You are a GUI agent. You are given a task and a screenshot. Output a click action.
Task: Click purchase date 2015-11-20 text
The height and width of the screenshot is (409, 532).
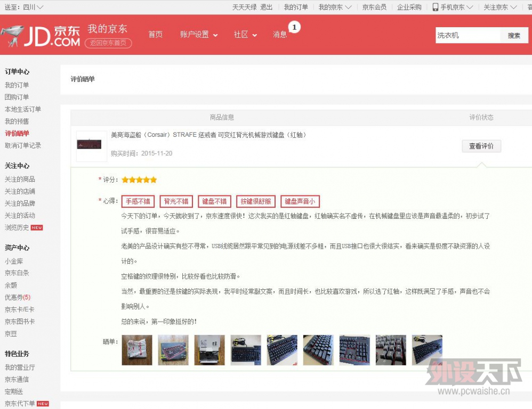tap(157, 153)
